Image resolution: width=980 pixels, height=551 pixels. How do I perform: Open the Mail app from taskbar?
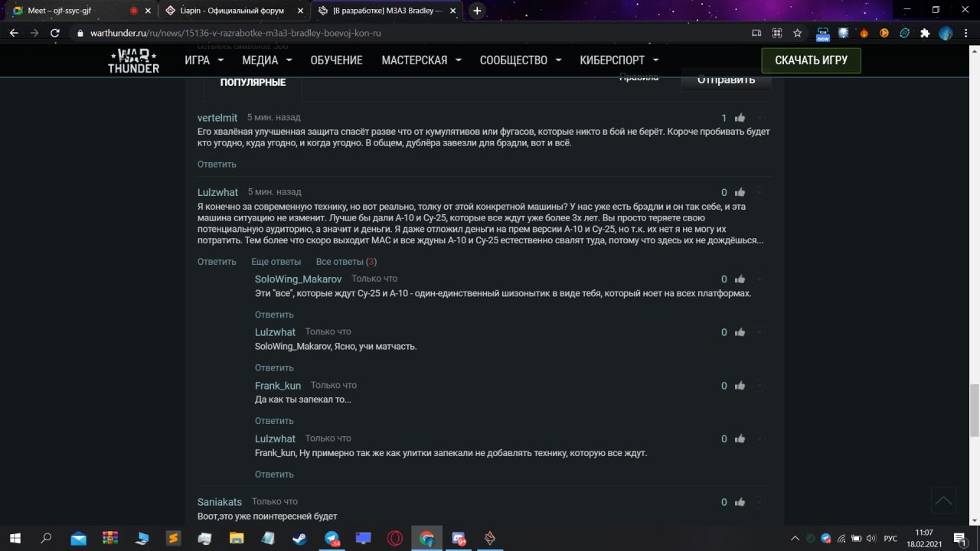click(x=78, y=539)
